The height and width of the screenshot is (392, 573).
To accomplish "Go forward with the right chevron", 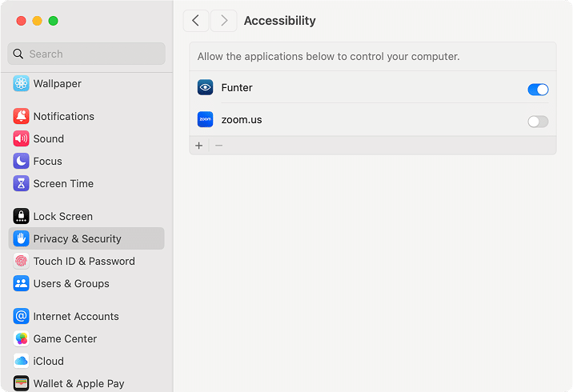I will tap(223, 21).
